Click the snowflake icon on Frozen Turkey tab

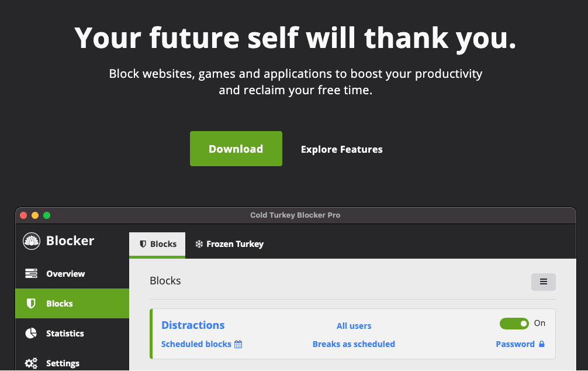(199, 244)
